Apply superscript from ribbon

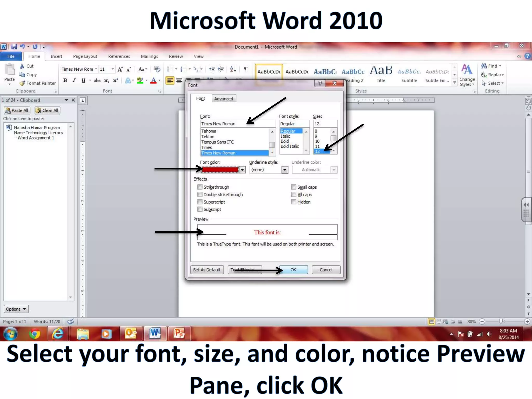click(x=115, y=81)
